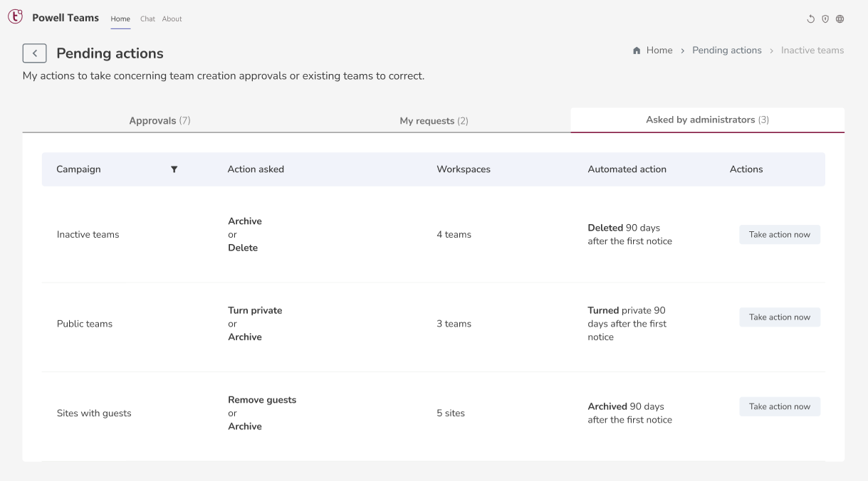Select the Inactive teams campaign cell

tap(88, 235)
